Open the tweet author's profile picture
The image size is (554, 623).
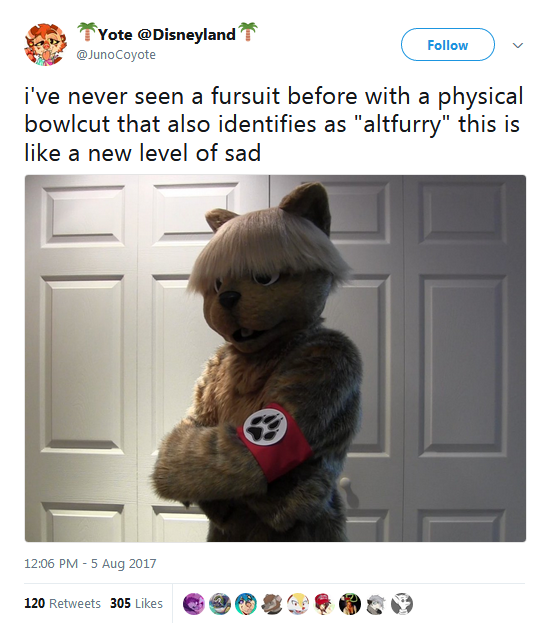pyautogui.click(x=46, y=44)
